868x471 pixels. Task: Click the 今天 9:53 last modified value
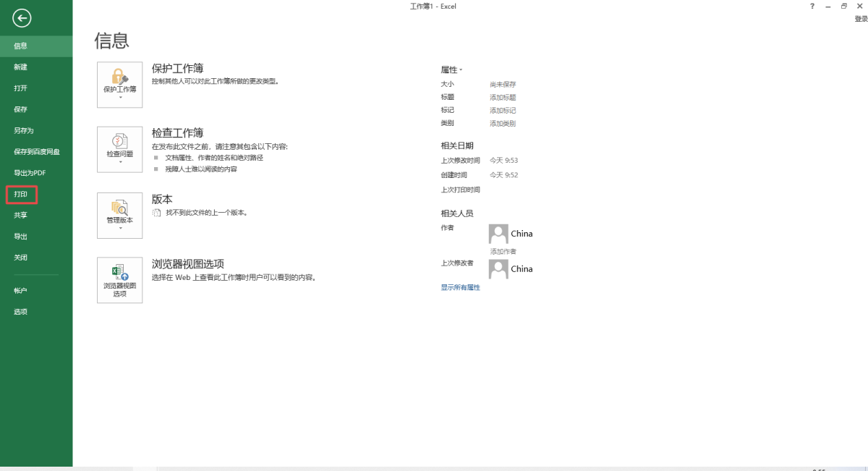[x=504, y=161]
